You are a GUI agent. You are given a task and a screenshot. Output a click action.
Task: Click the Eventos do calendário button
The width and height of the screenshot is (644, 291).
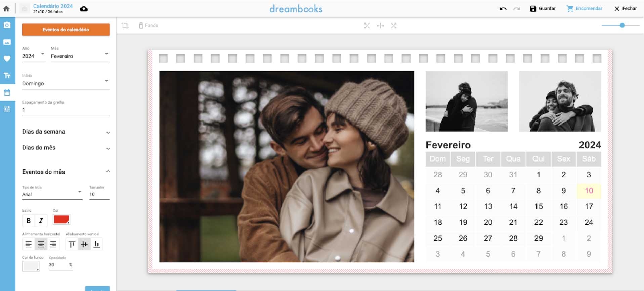click(66, 30)
